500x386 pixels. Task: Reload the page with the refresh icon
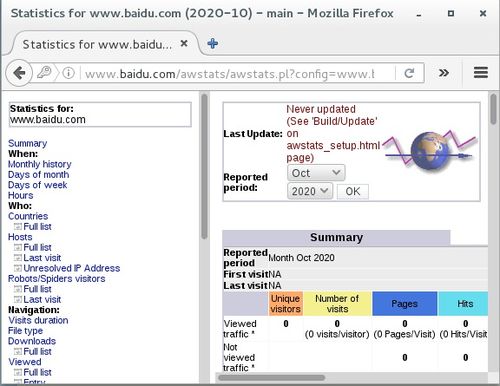pyautogui.click(x=409, y=73)
